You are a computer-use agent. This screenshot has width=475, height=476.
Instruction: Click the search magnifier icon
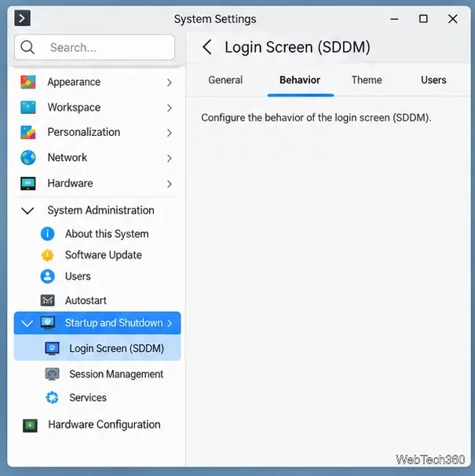coord(27,47)
